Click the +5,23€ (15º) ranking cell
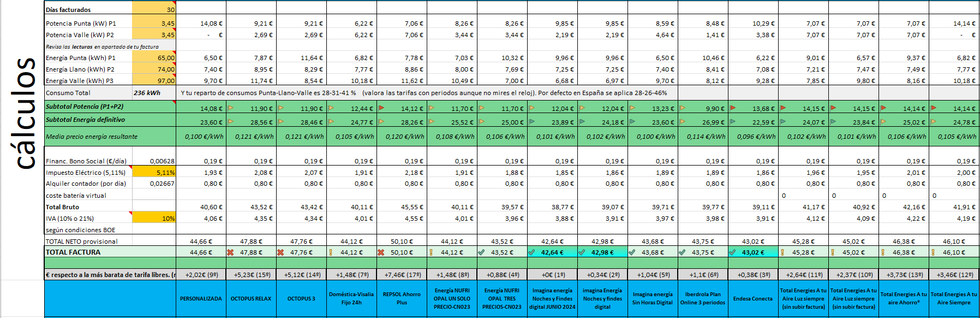The height and width of the screenshot is (318, 980). [x=251, y=274]
